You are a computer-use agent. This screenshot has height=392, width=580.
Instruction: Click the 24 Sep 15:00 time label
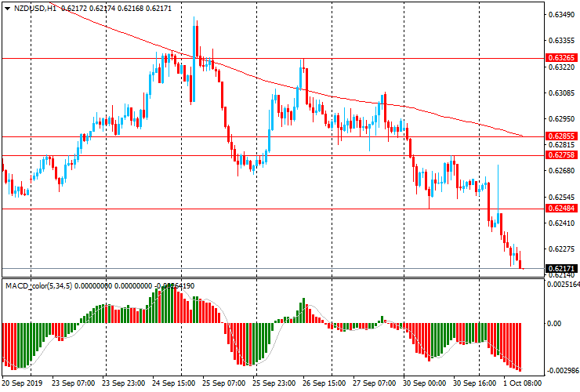point(172,384)
